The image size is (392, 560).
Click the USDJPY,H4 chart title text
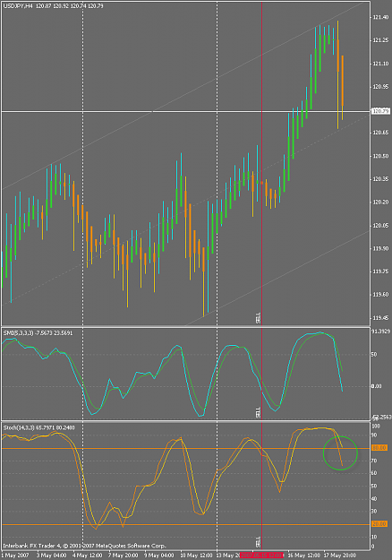point(53,6)
